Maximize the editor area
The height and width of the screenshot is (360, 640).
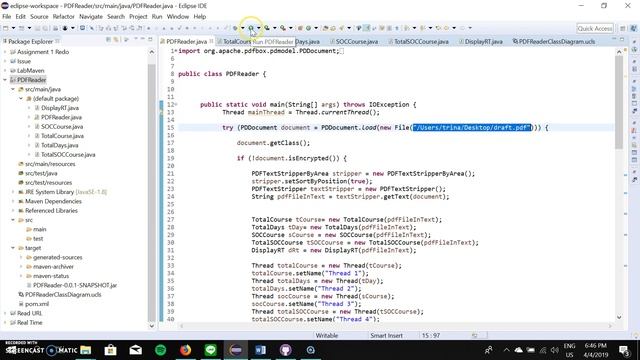point(622,39)
